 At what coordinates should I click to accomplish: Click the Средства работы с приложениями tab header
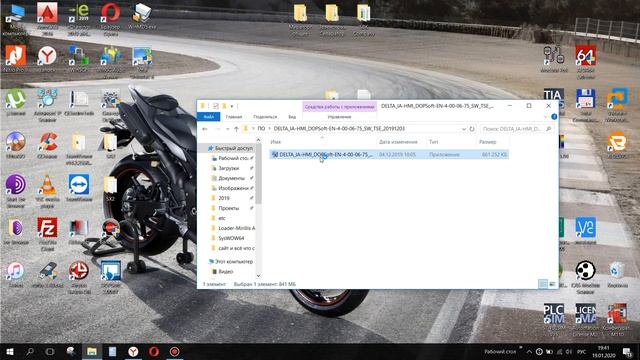[340, 107]
